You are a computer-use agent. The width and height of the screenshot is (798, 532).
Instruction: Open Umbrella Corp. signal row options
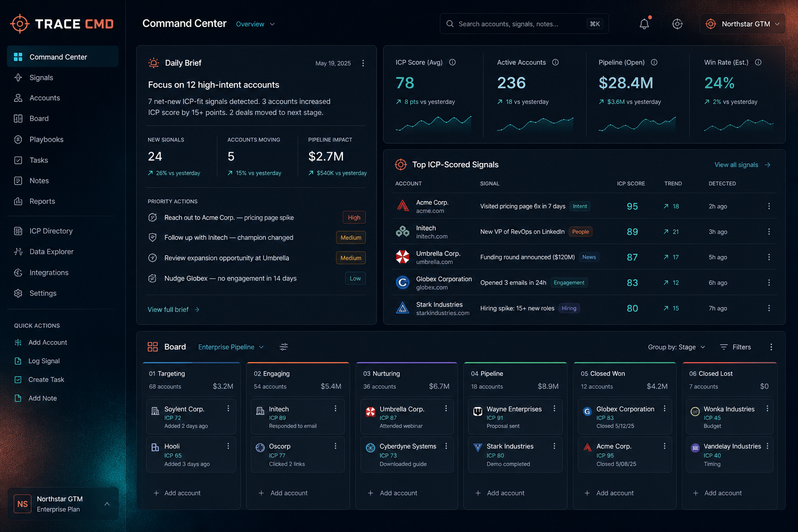pyautogui.click(x=769, y=257)
